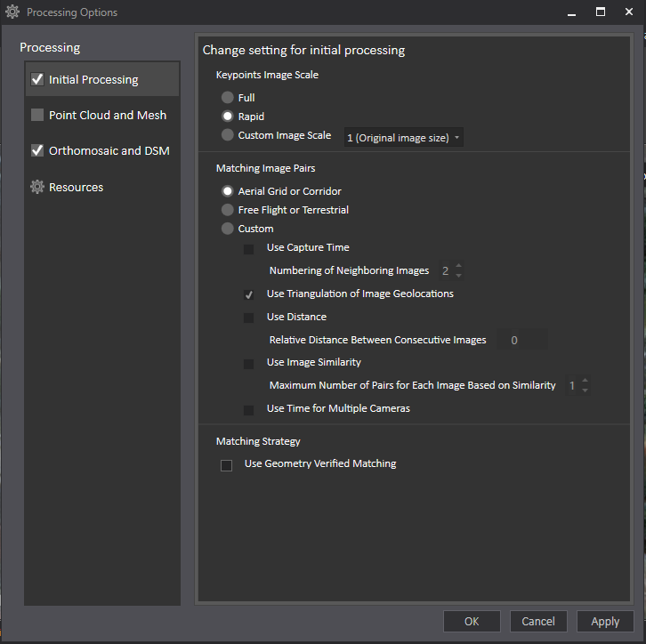The image size is (646, 644).
Task: Choose Custom matching image pairs
Action: (228, 229)
